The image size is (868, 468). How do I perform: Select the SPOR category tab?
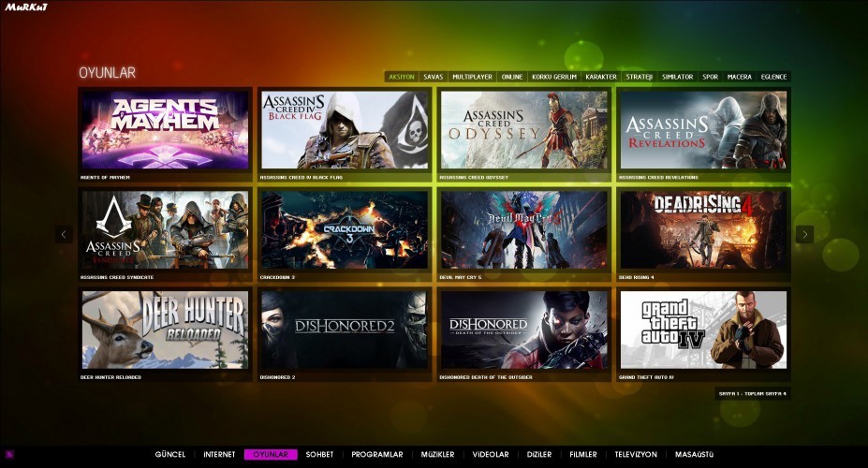pyautogui.click(x=711, y=77)
